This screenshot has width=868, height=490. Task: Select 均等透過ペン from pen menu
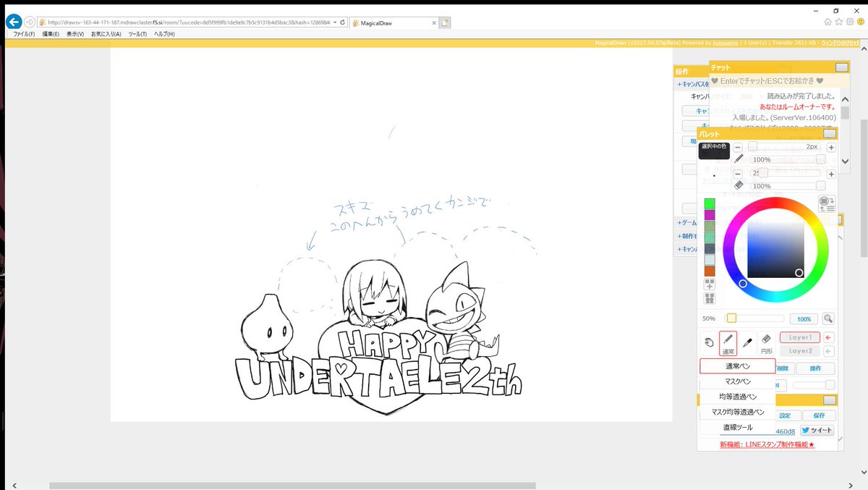click(x=738, y=397)
